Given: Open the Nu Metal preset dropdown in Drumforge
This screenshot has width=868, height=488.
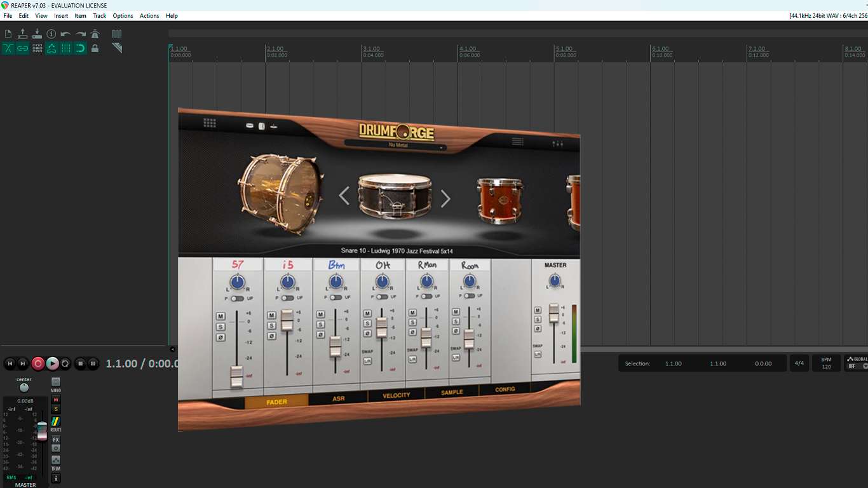Looking at the screenshot, I should coord(395,146).
